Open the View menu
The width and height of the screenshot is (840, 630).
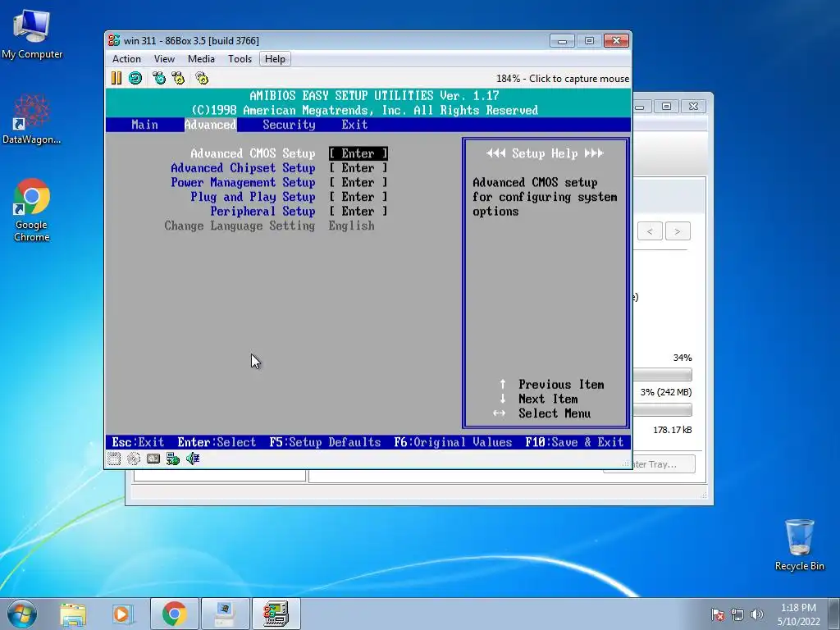164,59
